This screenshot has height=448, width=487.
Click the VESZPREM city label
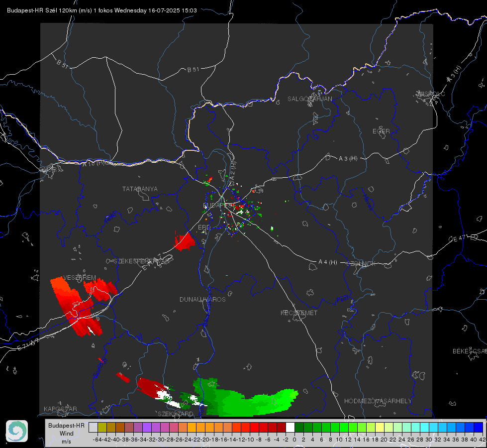(80, 278)
